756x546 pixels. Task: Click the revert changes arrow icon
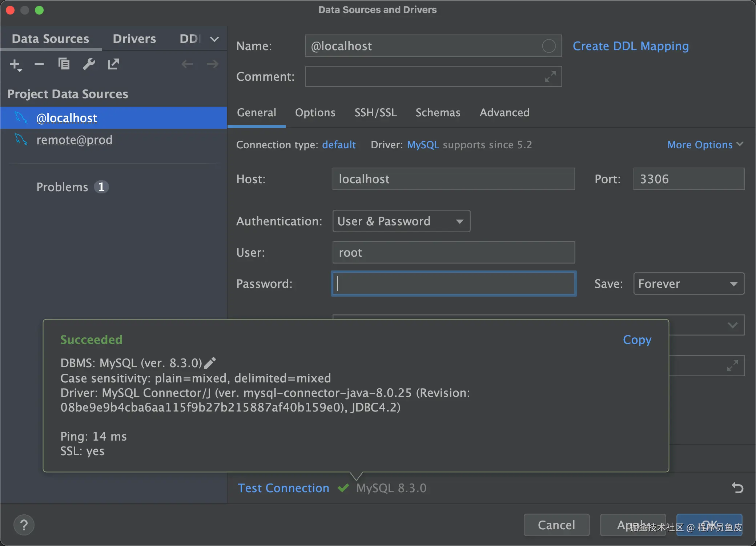[x=737, y=487]
